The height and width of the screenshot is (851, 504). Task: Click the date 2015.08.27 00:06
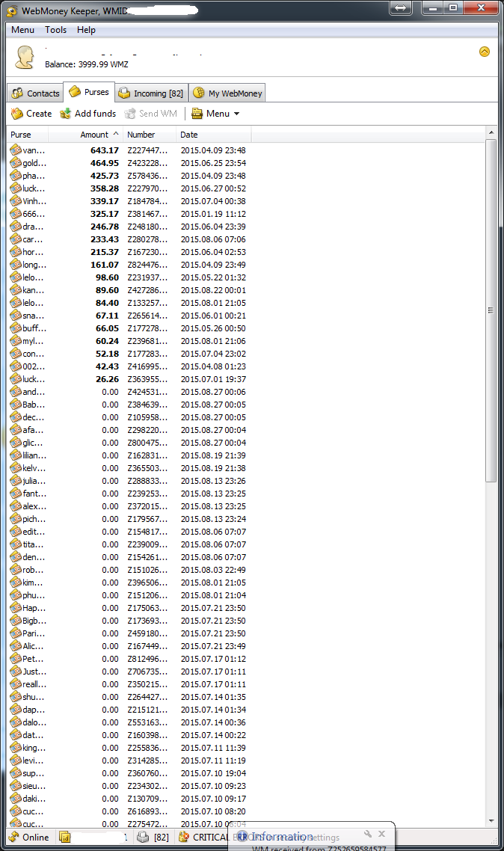(x=213, y=392)
